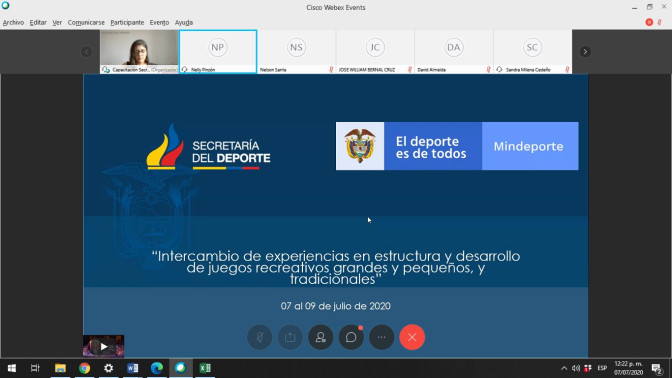Select Nelly Pinzón participant tile

coord(218,51)
